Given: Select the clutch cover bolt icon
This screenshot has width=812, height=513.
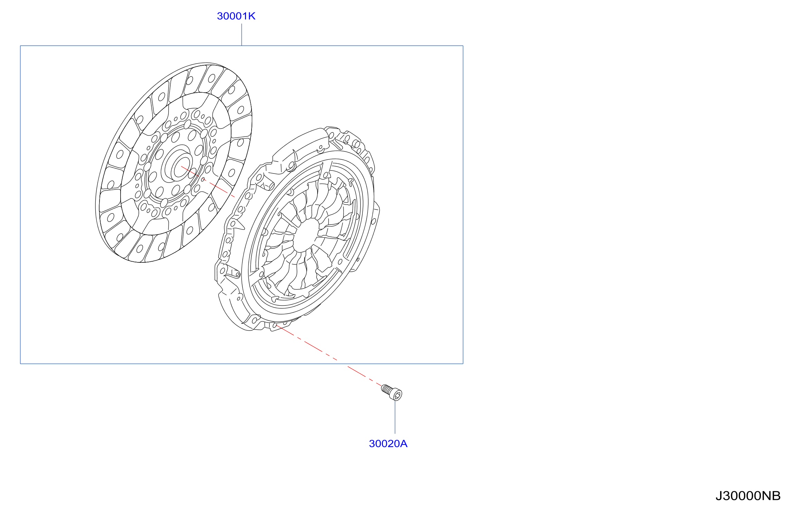Looking at the screenshot, I should (x=391, y=393).
